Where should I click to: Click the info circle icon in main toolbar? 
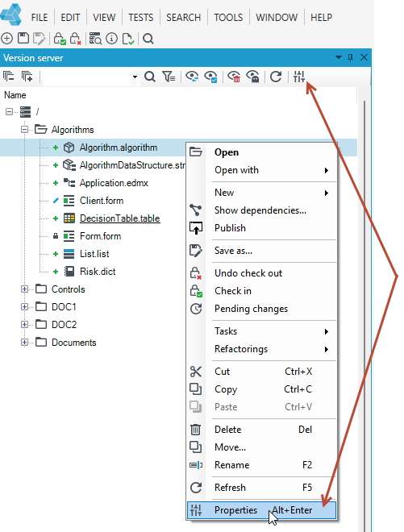(112, 39)
